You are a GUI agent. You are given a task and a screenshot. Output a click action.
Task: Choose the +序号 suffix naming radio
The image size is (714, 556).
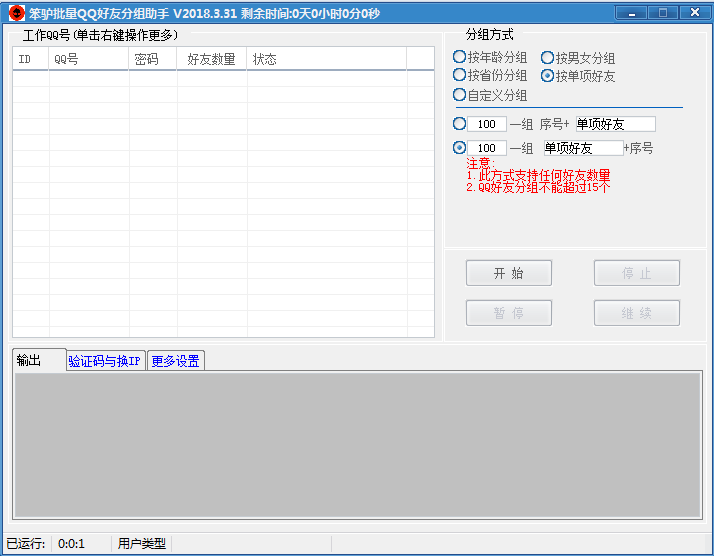[459, 148]
